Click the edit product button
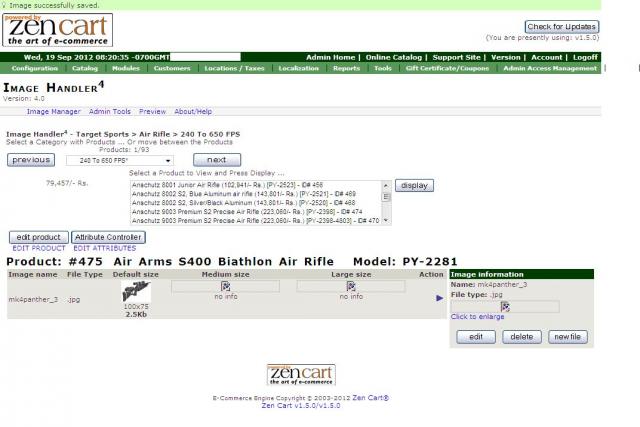640x427 pixels. (x=38, y=237)
